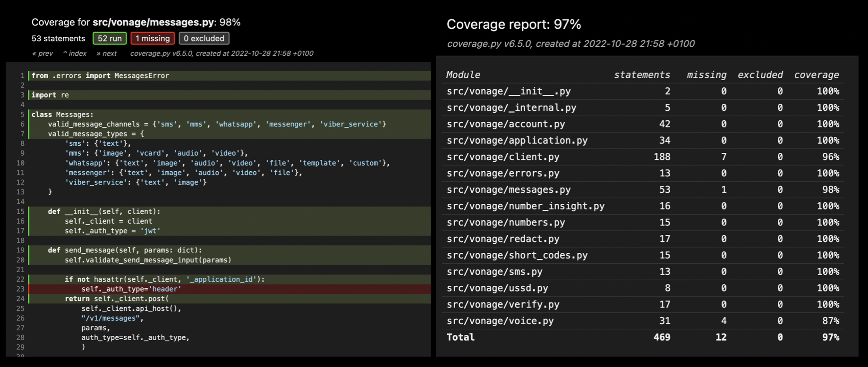This screenshot has width=868, height=367.
Task: Open src/vonage/ussd.py module link
Action: 497,288
